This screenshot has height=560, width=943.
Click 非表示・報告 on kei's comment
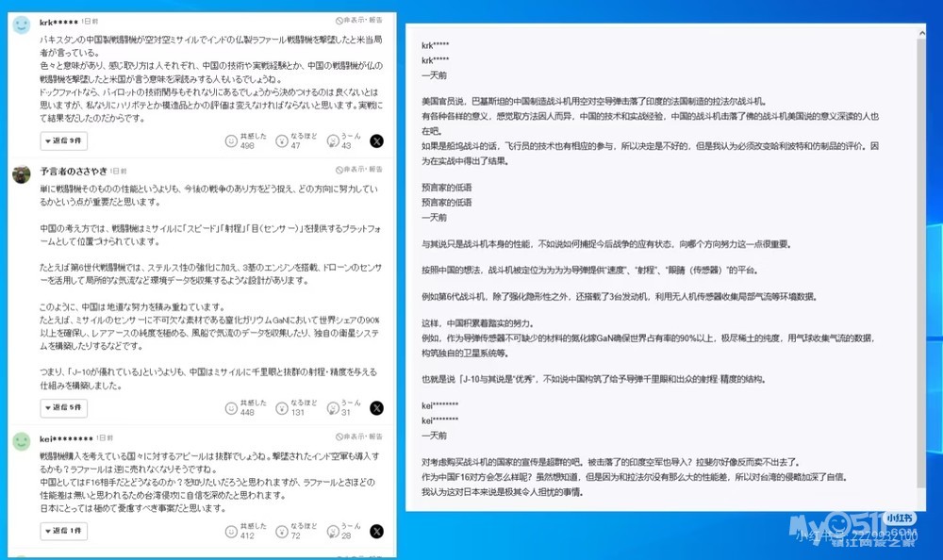[359, 437]
